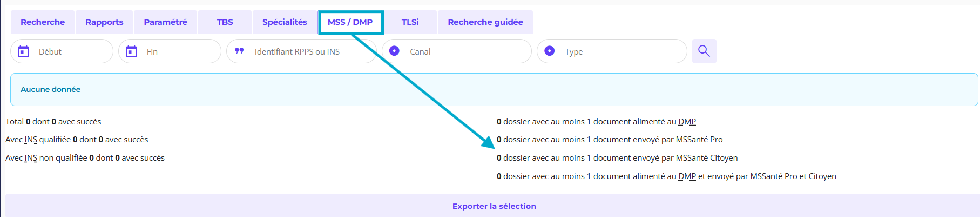Click the magnifier search icon button
Viewport: 980px width, 217px height.
[x=704, y=51]
